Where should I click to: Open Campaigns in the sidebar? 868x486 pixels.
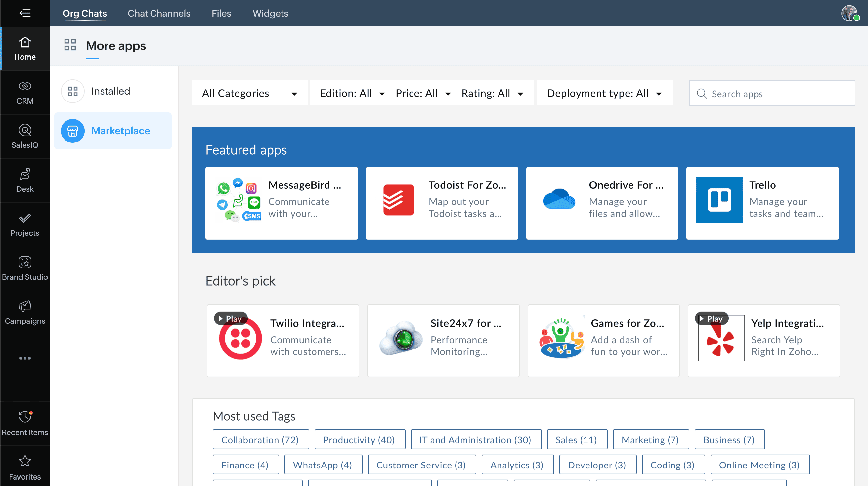tap(24, 312)
